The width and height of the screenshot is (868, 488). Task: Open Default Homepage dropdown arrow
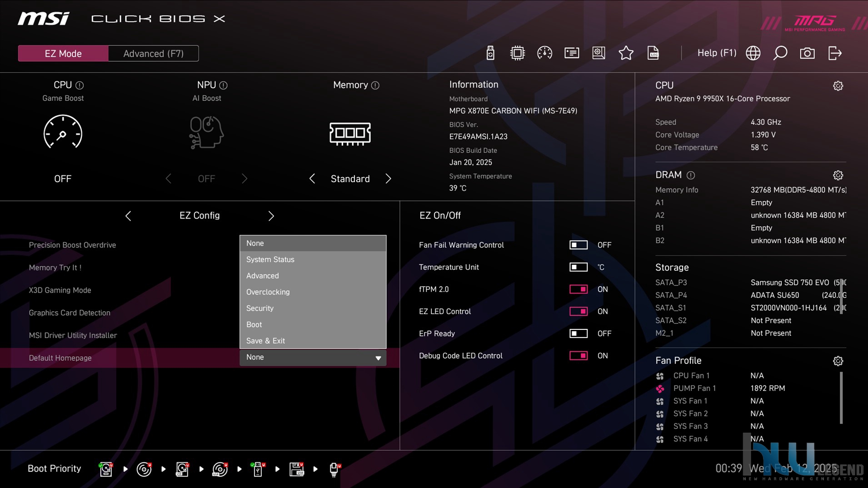tap(378, 358)
